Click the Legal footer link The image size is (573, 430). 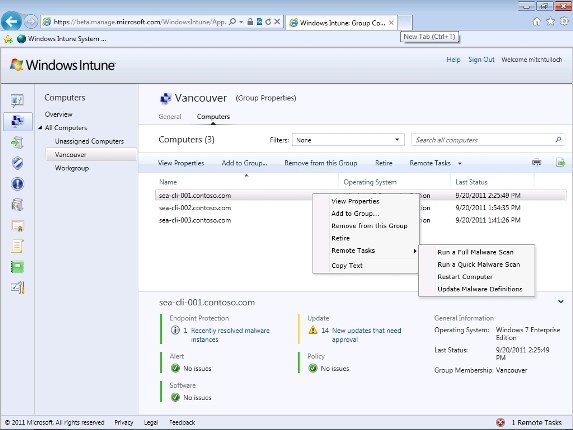(x=151, y=422)
